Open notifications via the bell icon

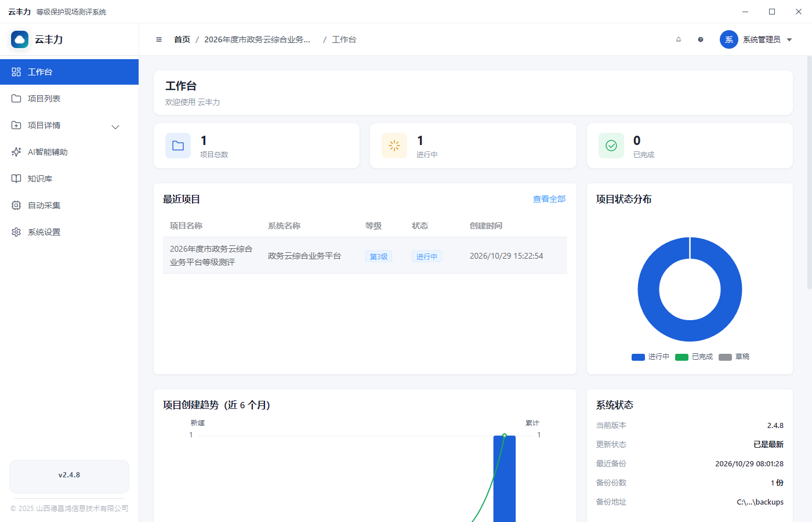click(679, 39)
